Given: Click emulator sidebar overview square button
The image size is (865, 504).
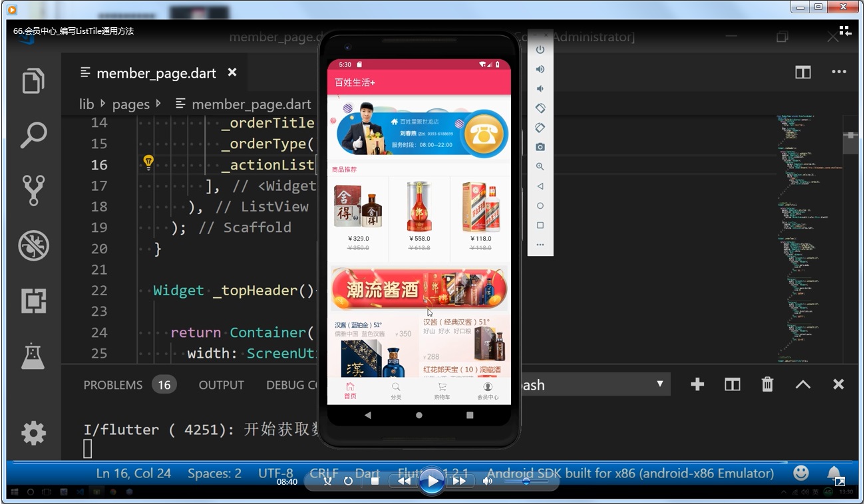Looking at the screenshot, I should [x=540, y=225].
